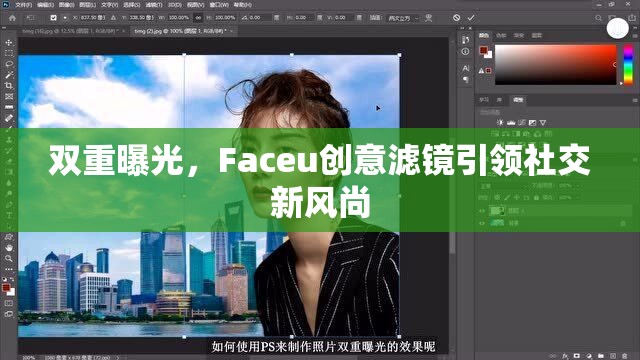Image resolution: width=640 pixels, height=360 pixels.
Task: Switch to warp mode icon in options bar
Action: pos(429,18)
